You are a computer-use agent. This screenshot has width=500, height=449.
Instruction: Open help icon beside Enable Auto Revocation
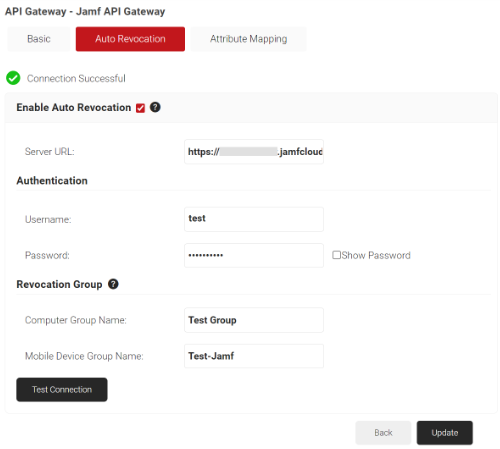(x=155, y=107)
